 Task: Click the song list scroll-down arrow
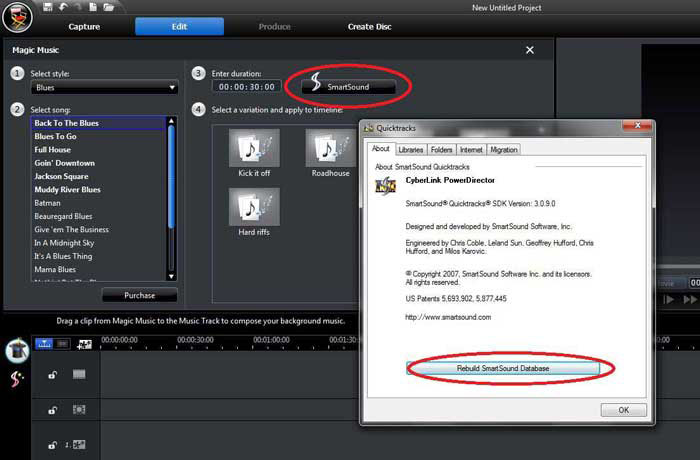171,276
